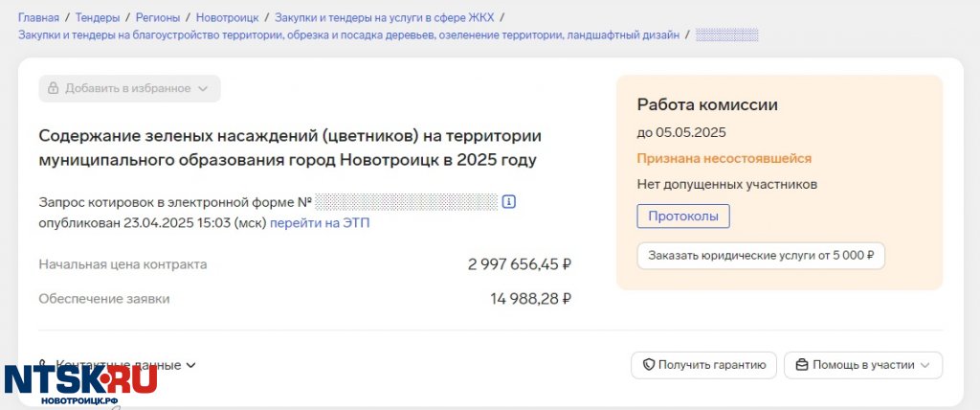
Task: Click the Признана несостоявшейся status text
Action: (x=724, y=158)
